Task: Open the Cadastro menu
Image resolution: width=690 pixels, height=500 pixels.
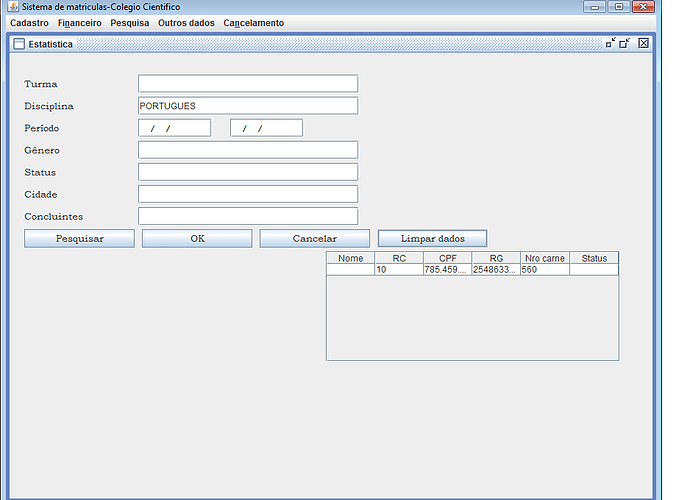Action: tap(29, 23)
